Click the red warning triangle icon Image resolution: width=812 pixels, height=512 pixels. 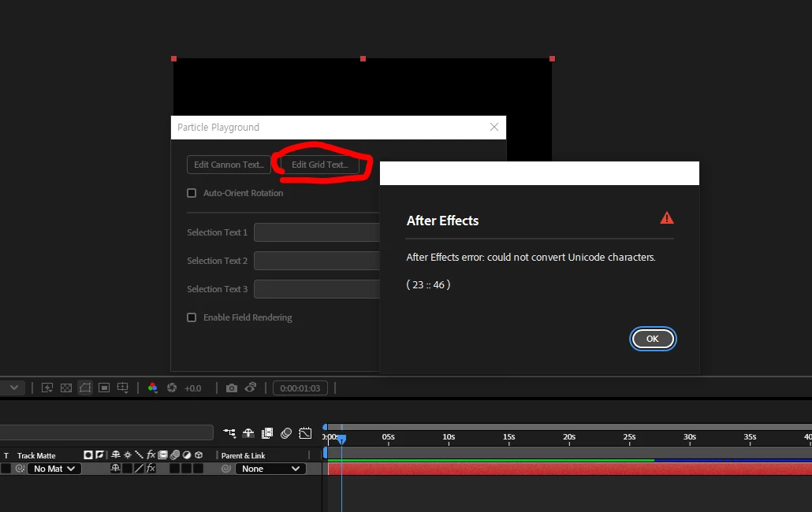667,218
